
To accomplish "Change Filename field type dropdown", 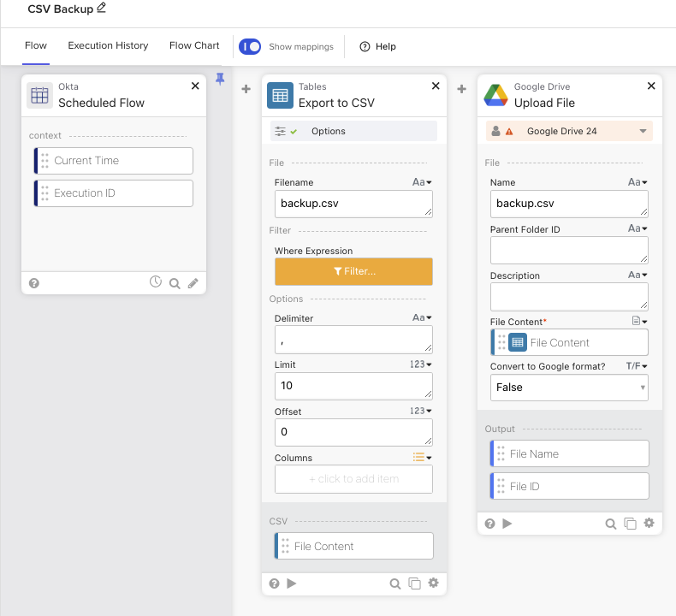I will click(x=422, y=182).
